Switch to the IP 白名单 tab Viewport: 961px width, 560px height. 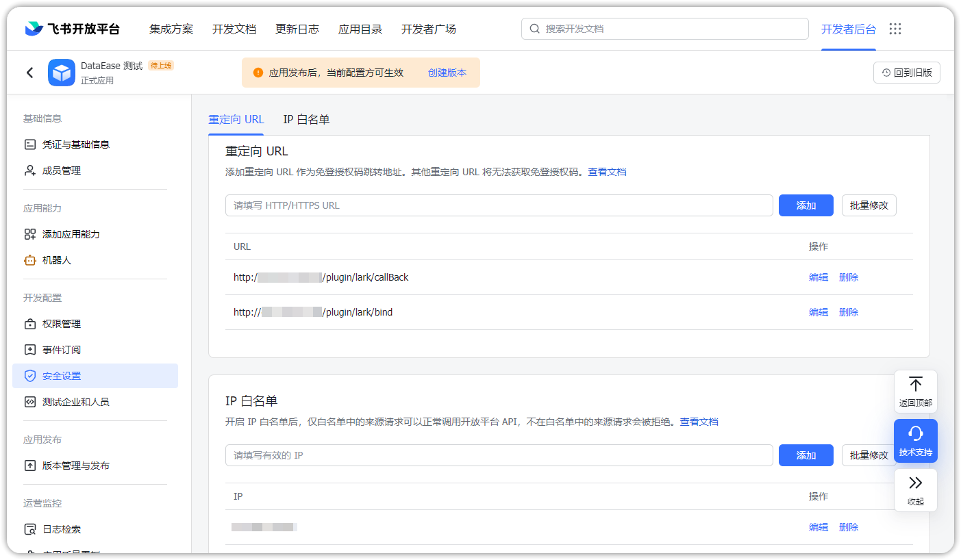pos(306,119)
